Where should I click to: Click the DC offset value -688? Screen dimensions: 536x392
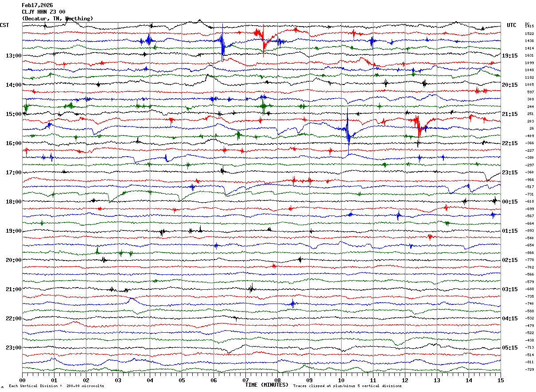[529, 289]
